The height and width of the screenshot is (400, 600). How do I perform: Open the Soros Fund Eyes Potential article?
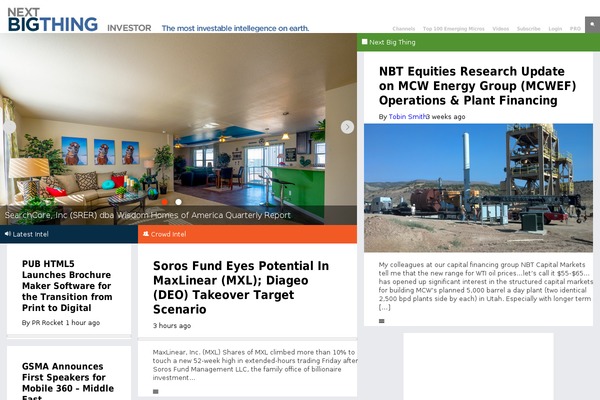pyautogui.click(x=241, y=287)
